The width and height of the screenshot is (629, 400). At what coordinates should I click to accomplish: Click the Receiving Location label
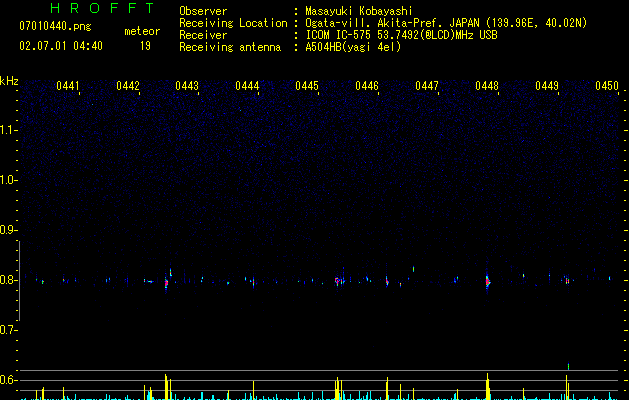tap(233, 23)
